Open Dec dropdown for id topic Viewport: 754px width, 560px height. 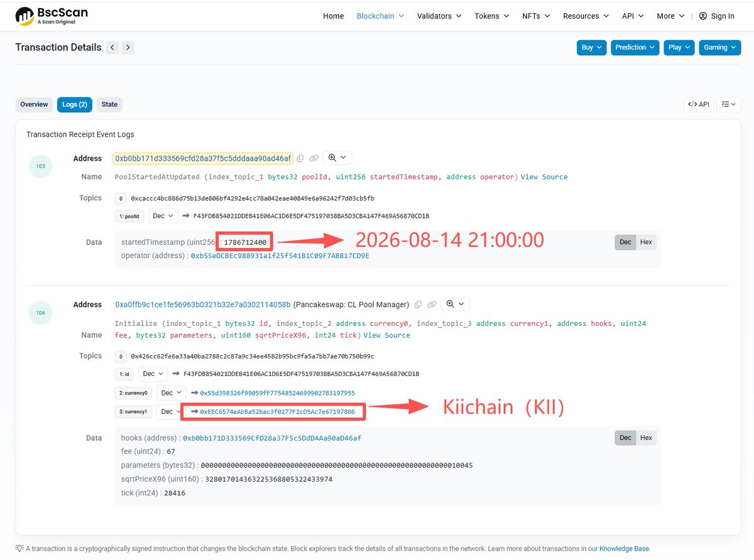point(153,374)
